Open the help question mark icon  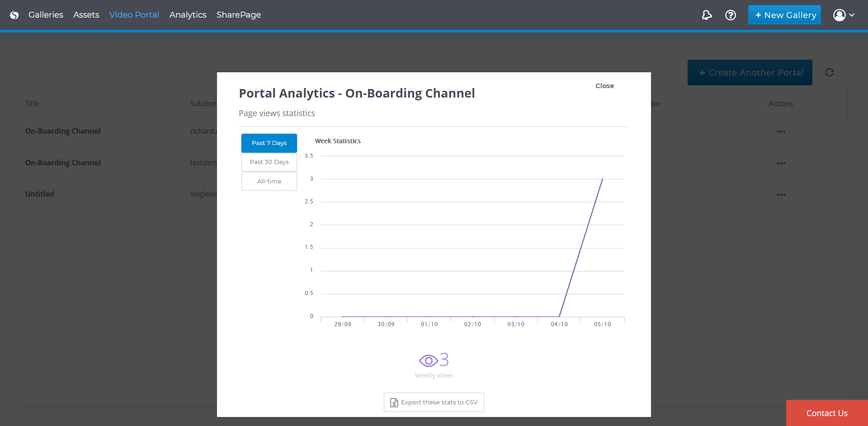(x=730, y=15)
